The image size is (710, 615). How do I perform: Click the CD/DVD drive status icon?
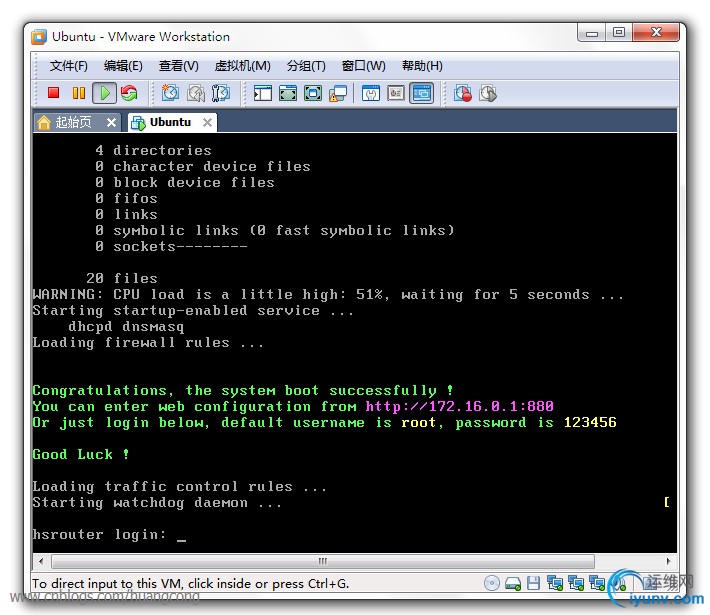492,583
